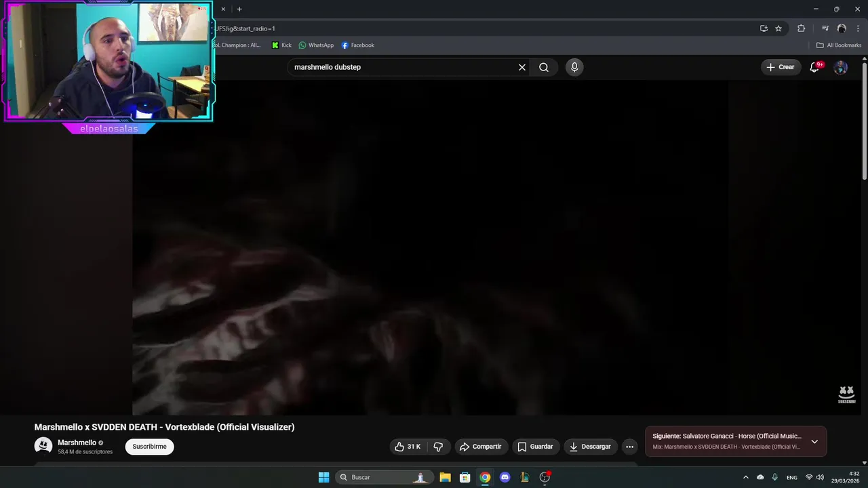Download the video with Descargar
Screen dimensions: 868x488
click(590, 447)
